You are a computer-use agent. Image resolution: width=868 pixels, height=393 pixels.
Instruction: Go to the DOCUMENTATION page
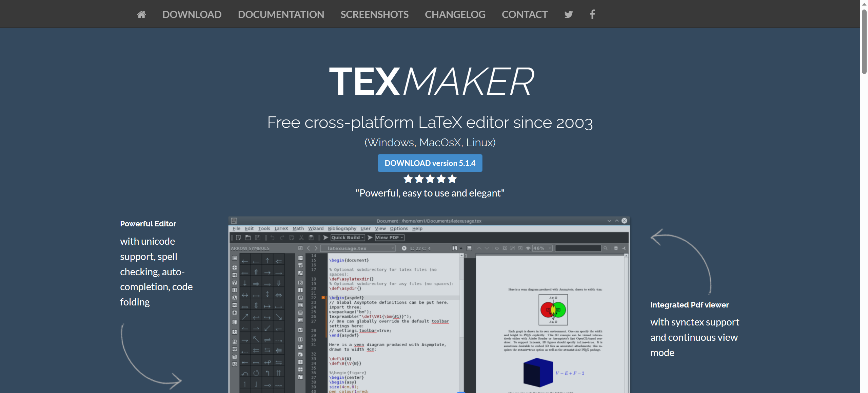click(x=281, y=14)
